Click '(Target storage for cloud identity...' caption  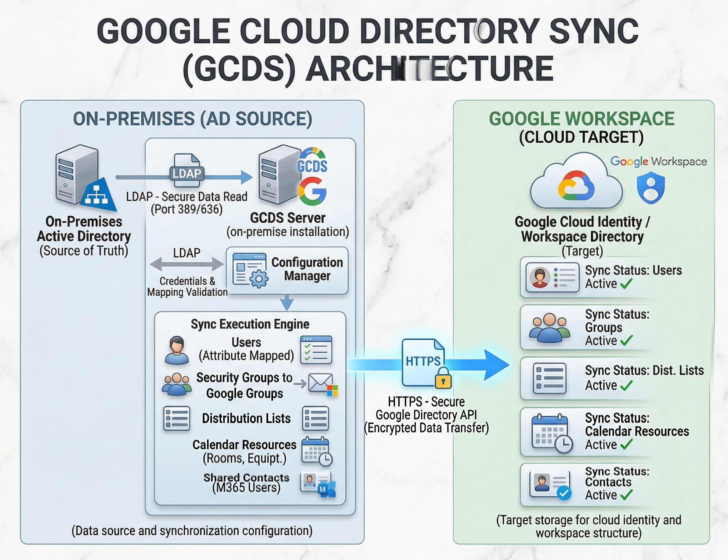pos(589,526)
